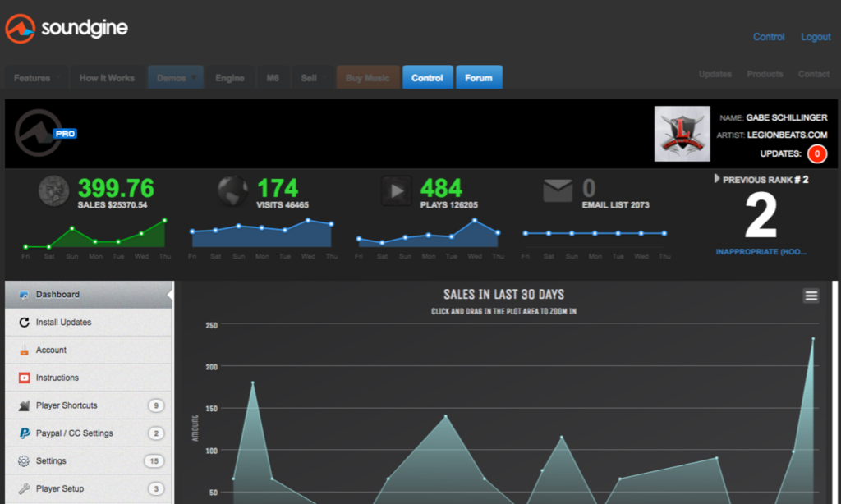Screen dimensions: 841x504
Task: Click the plays play-button icon
Action: 397,191
